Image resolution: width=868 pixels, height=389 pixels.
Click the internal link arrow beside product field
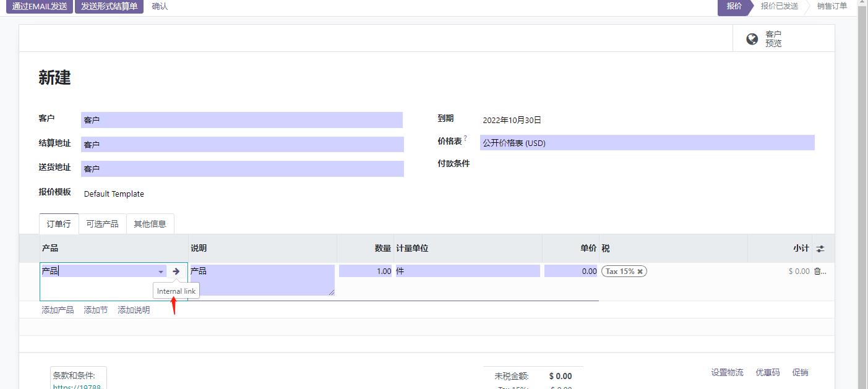[x=176, y=271]
